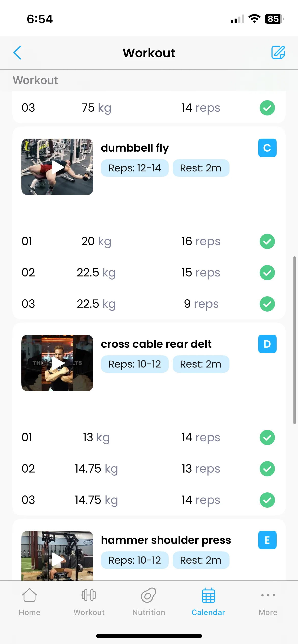
Task: Play the cross cable rear delt video
Action: click(x=57, y=363)
